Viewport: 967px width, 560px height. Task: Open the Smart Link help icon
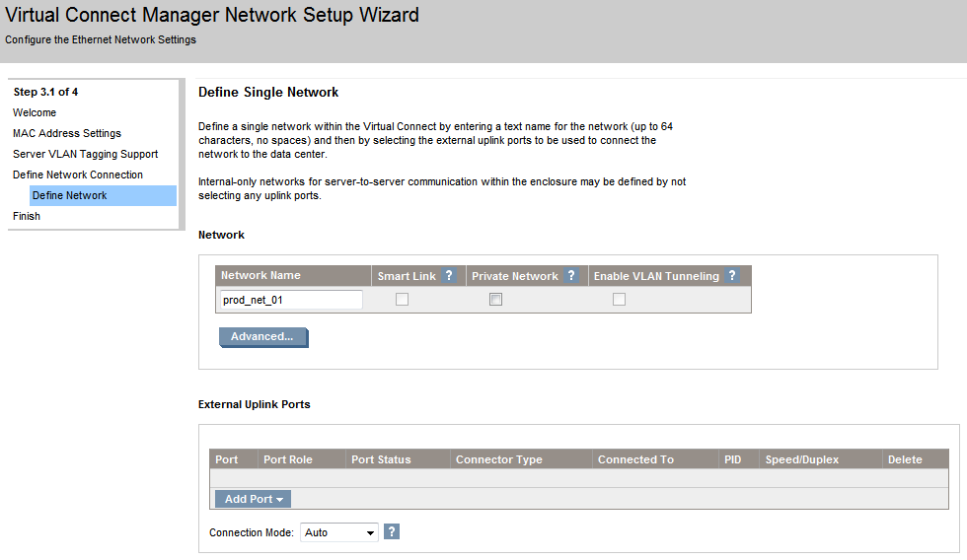tap(449, 276)
